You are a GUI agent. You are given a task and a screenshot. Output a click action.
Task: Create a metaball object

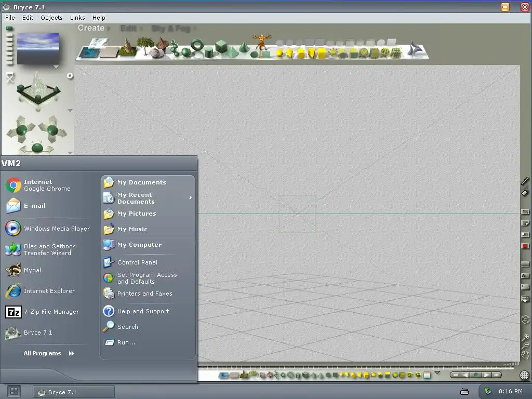tap(175, 48)
